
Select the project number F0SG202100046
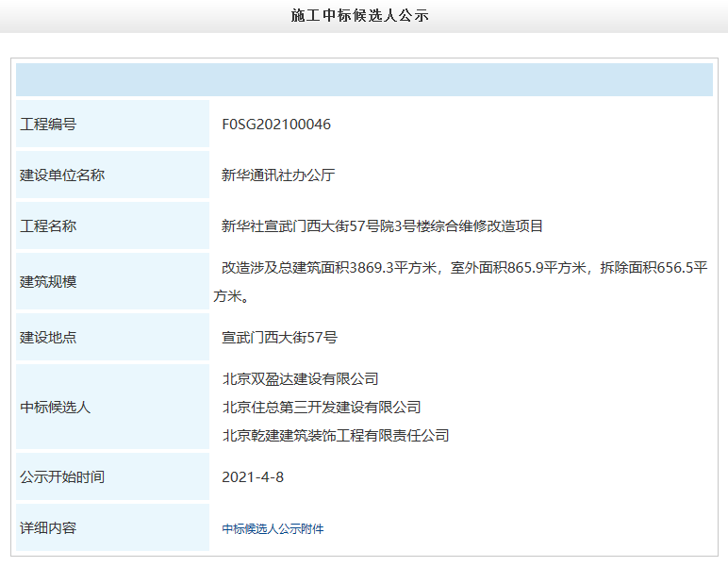[276, 124]
